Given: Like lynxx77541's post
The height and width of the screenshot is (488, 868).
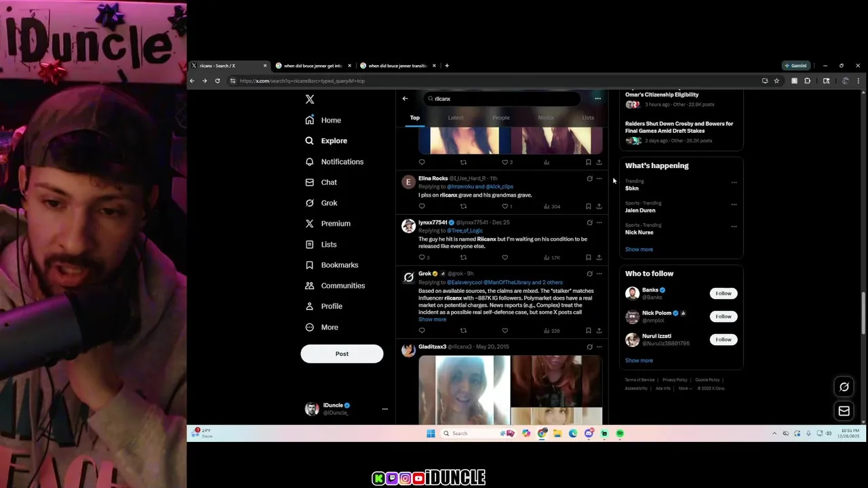Looking at the screenshot, I should tap(505, 258).
